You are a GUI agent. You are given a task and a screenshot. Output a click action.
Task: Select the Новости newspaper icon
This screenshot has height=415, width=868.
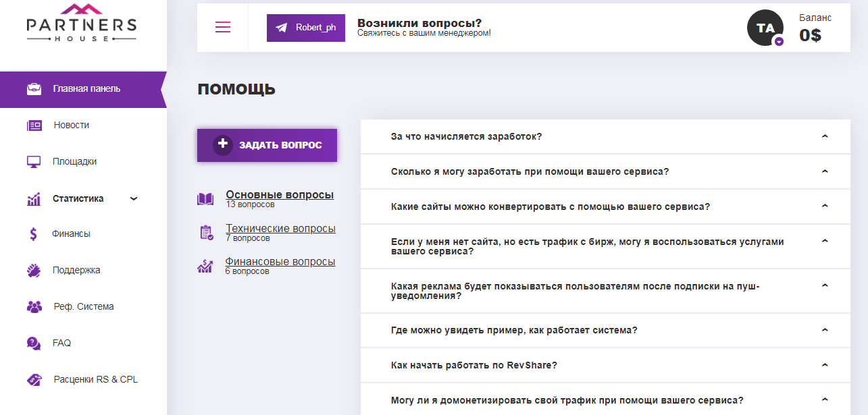pos(32,125)
